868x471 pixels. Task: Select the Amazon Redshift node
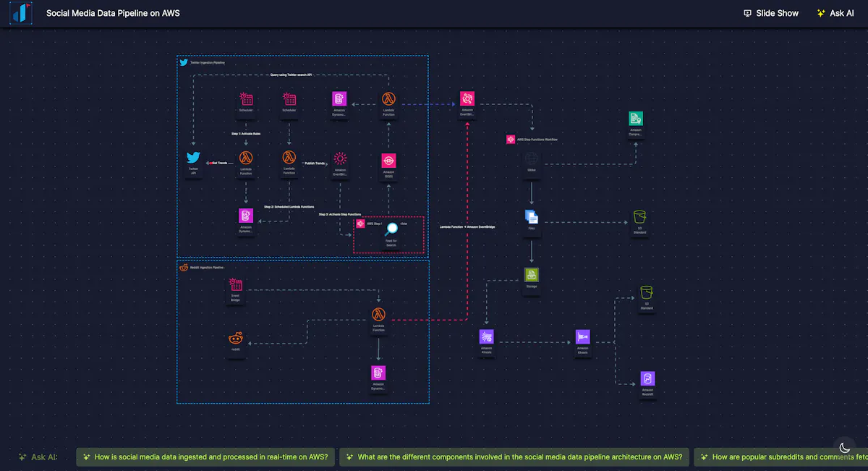[x=647, y=378]
